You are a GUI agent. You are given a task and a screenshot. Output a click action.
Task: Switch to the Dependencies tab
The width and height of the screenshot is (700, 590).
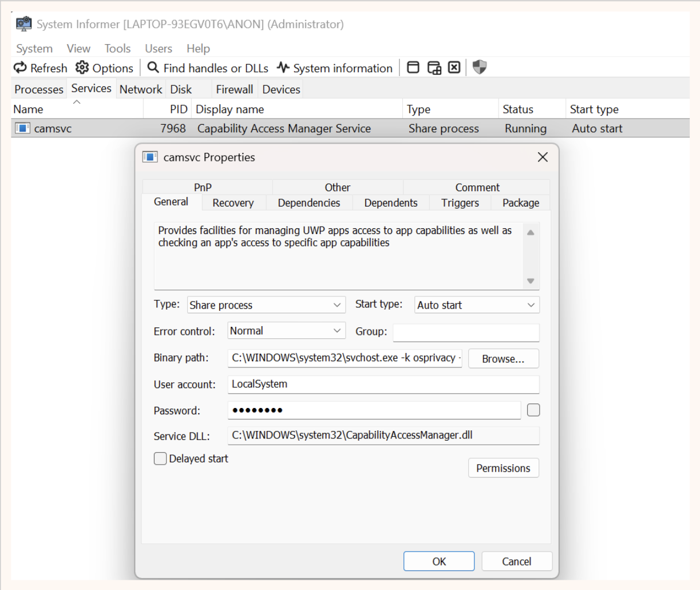309,203
